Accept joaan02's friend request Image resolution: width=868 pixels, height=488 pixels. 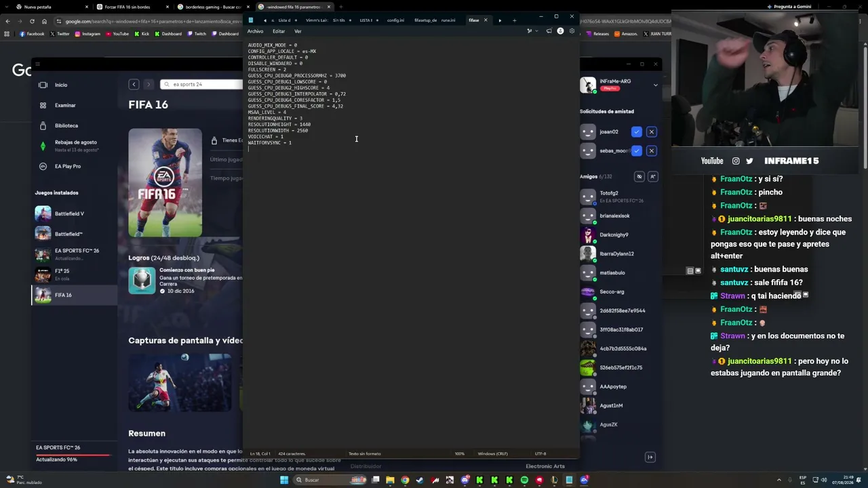click(636, 131)
